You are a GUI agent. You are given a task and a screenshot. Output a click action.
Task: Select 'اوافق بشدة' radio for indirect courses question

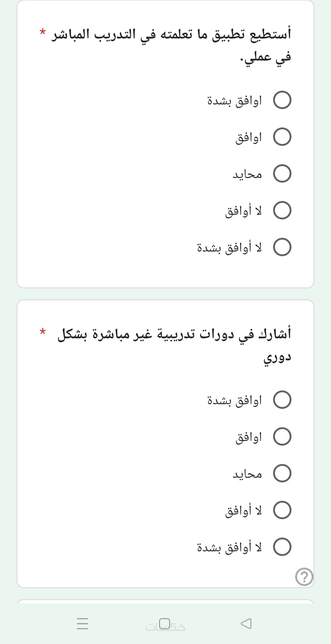pos(282,400)
